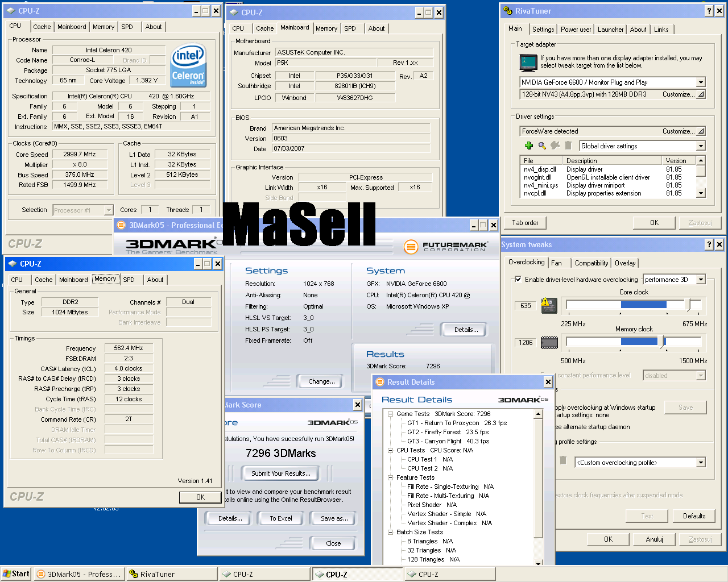Open the Custom overclocking profile dropdown
The width and height of the screenshot is (728, 582).
701,463
